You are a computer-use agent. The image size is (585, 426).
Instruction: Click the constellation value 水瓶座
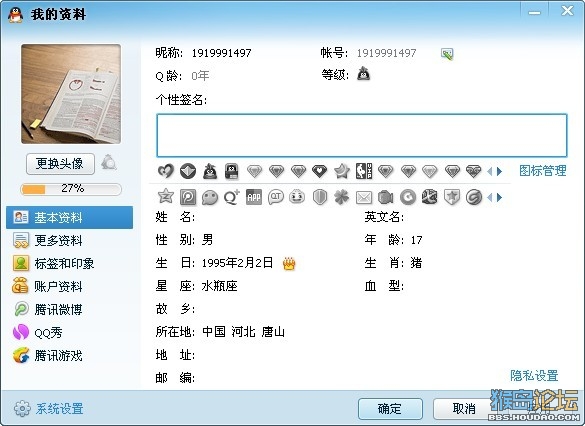(x=219, y=286)
